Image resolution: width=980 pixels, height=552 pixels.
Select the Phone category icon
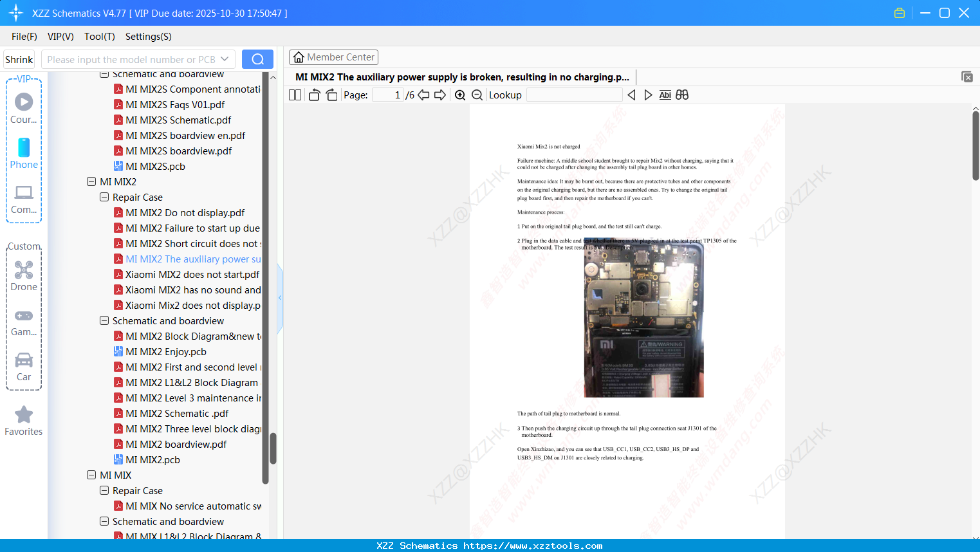[x=24, y=153]
